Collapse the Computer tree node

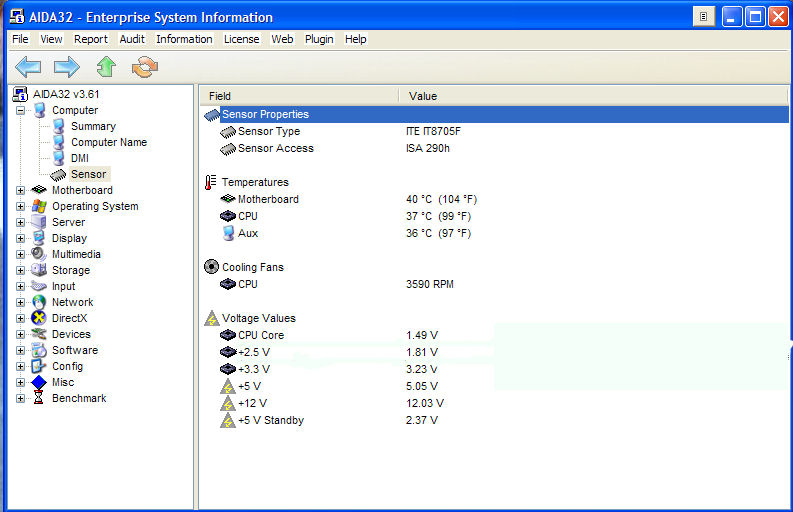point(20,110)
